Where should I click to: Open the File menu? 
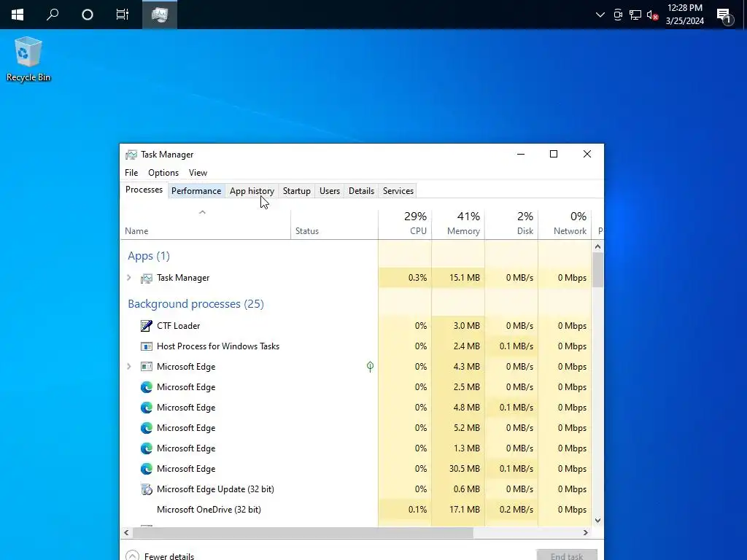coord(131,172)
